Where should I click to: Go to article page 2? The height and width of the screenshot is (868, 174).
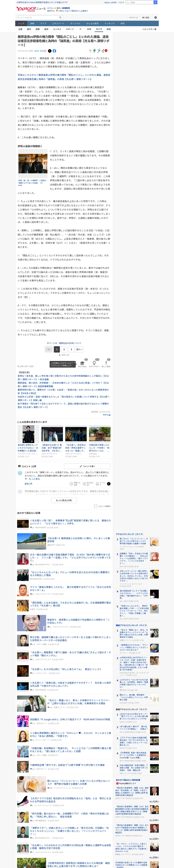point(64,349)
